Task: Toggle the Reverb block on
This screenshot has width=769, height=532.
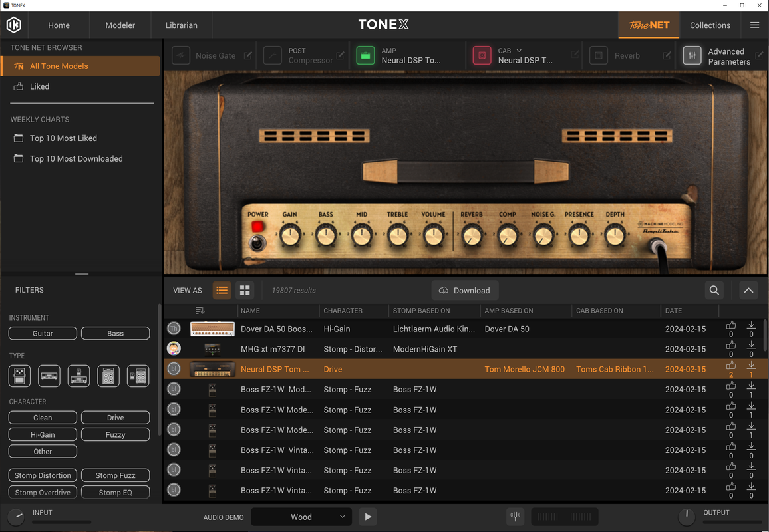Action: (x=598, y=55)
